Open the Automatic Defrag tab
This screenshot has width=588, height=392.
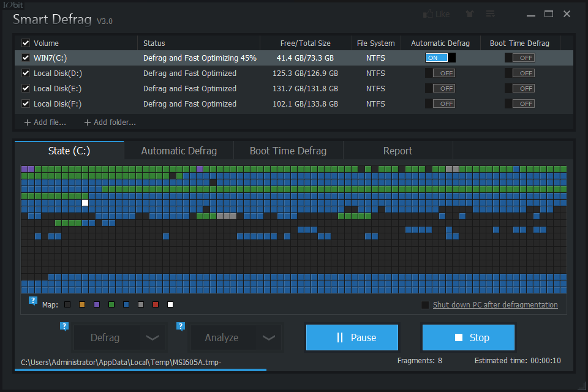coord(179,151)
